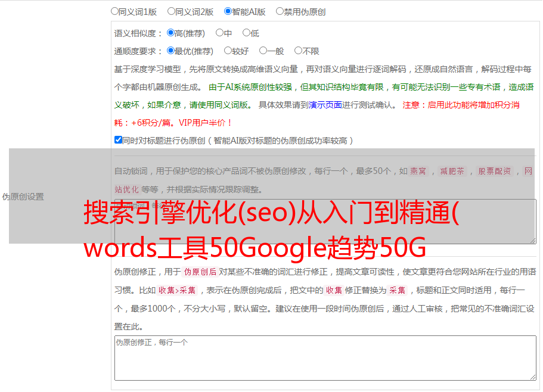The height and width of the screenshot is (392, 543).
Task: Grab the resize handle of 伪原创修正 box
Action: [533, 377]
